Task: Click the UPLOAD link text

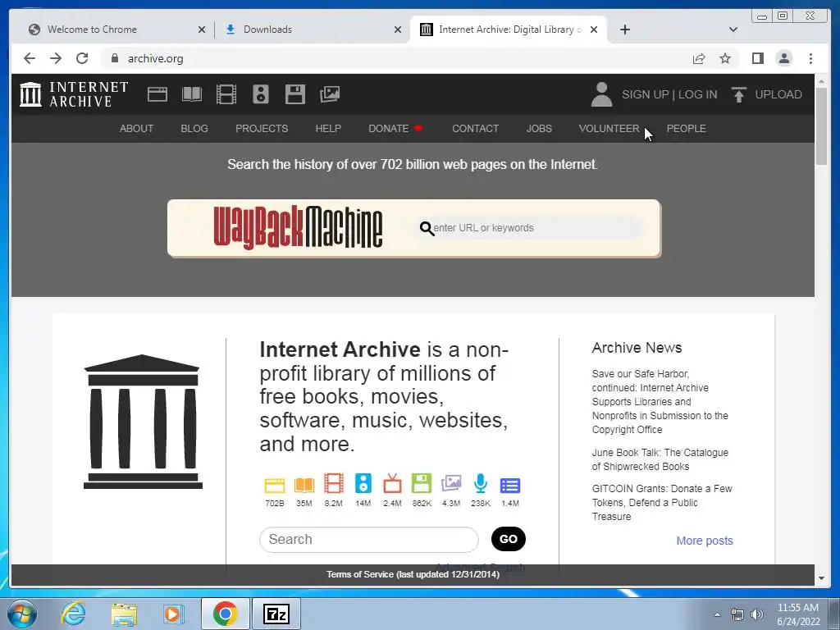Action: pyautogui.click(x=778, y=94)
